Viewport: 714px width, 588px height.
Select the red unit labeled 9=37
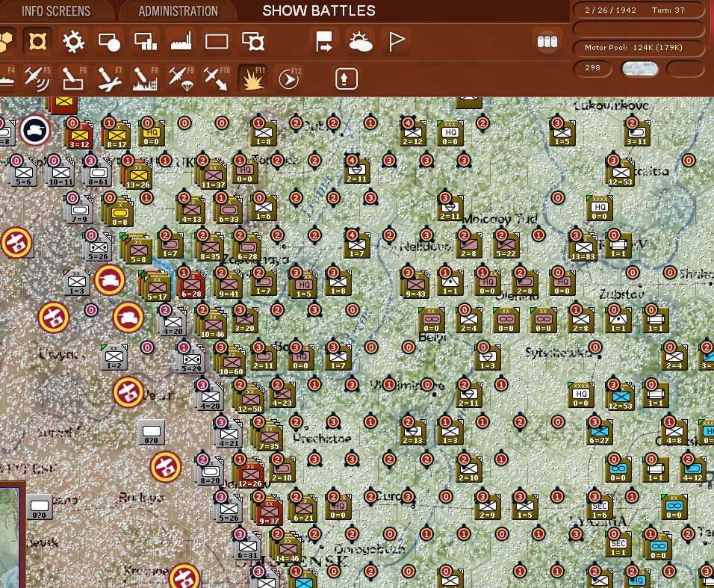(x=269, y=511)
